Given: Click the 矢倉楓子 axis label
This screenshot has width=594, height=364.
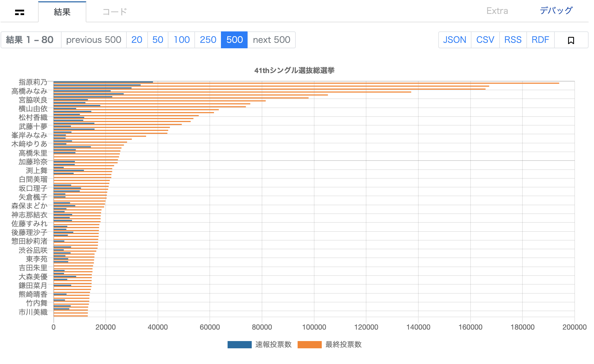Looking at the screenshot, I should click(x=33, y=197).
